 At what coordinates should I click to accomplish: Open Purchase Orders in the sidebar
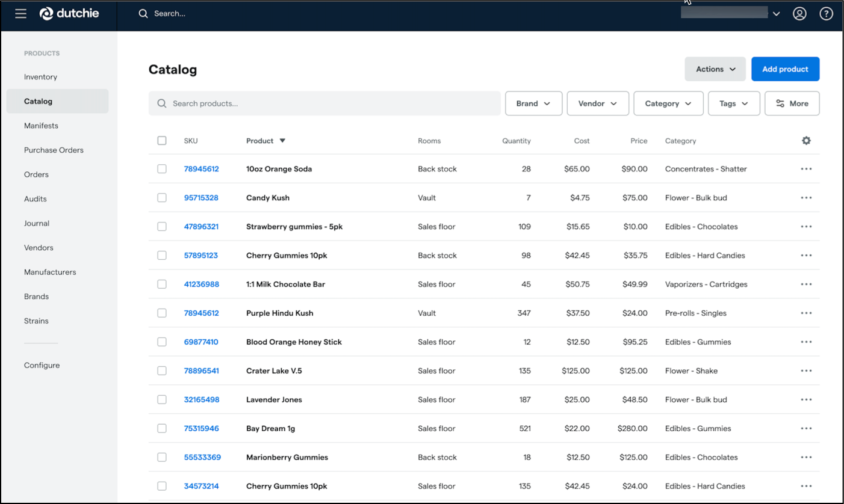pos(54,150)
